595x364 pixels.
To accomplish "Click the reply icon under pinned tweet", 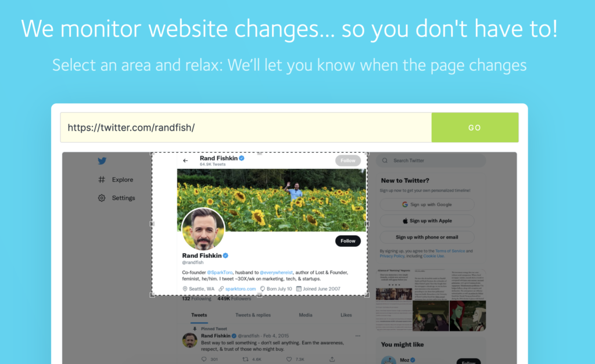I will pyautogui.click(x=204, y=359).
